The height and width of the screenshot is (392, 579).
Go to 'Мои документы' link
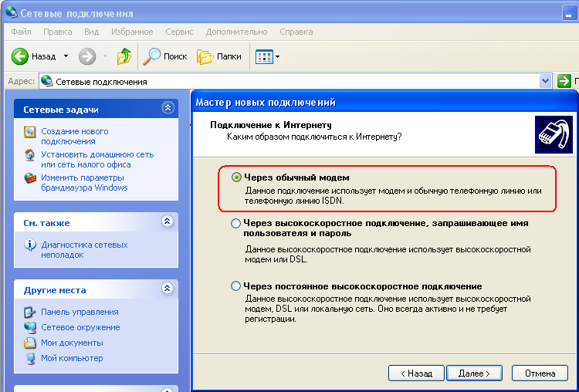(72, 343)
